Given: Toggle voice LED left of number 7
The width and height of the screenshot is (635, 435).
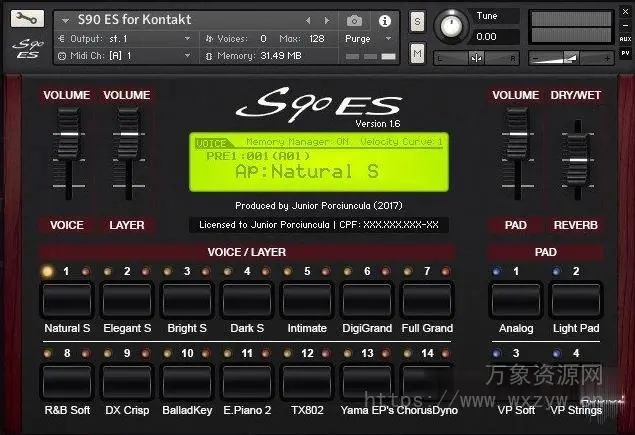Looking at the screenshot, I should pyautogui.click(x=407, y=271).
